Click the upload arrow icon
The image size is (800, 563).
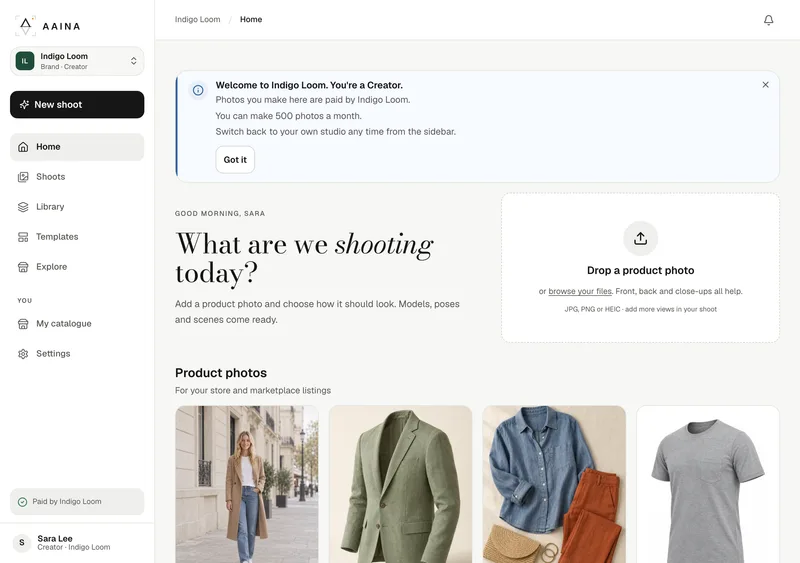pyautogui.click(x=640, y=238)
